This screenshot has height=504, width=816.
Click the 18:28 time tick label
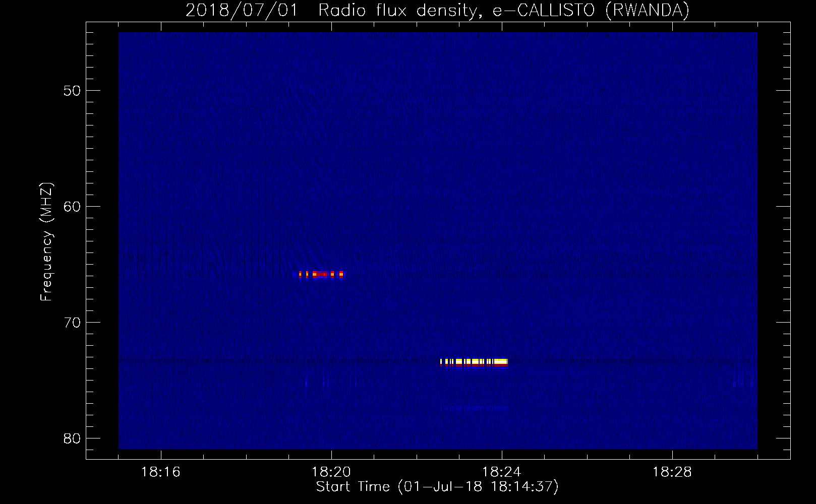(672, 472)
